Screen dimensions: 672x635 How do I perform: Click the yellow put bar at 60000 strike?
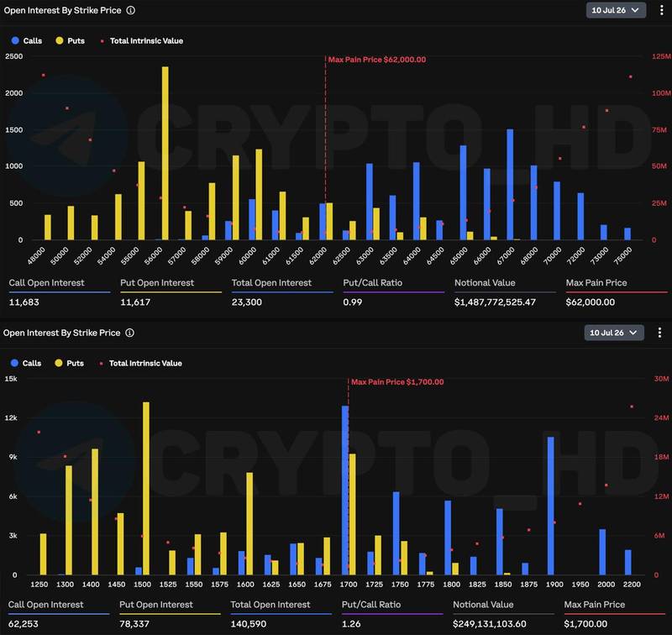click(259, 194)
